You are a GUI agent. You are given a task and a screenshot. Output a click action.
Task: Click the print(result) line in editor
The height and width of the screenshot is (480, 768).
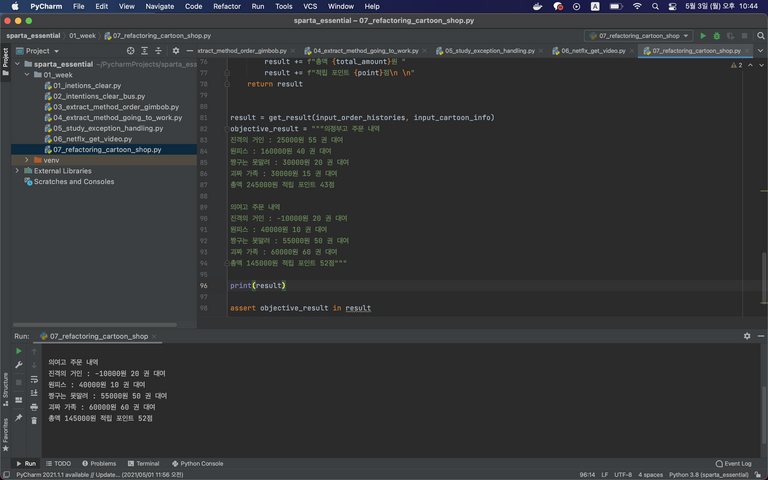coord(258,286)
